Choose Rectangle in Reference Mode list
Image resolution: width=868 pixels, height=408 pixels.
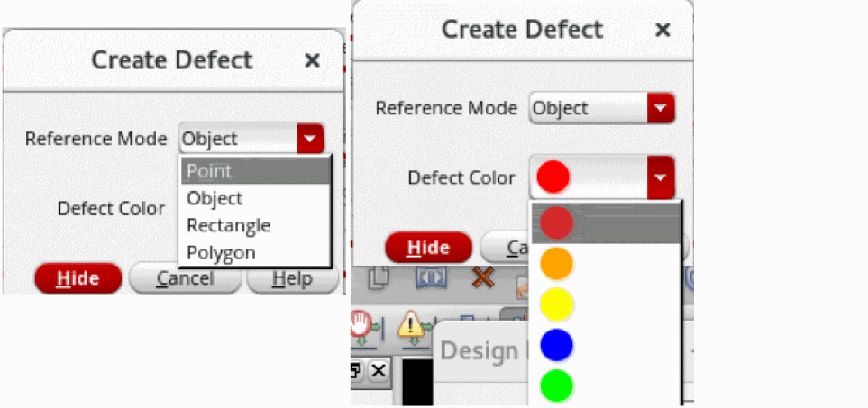coord(255,225)
